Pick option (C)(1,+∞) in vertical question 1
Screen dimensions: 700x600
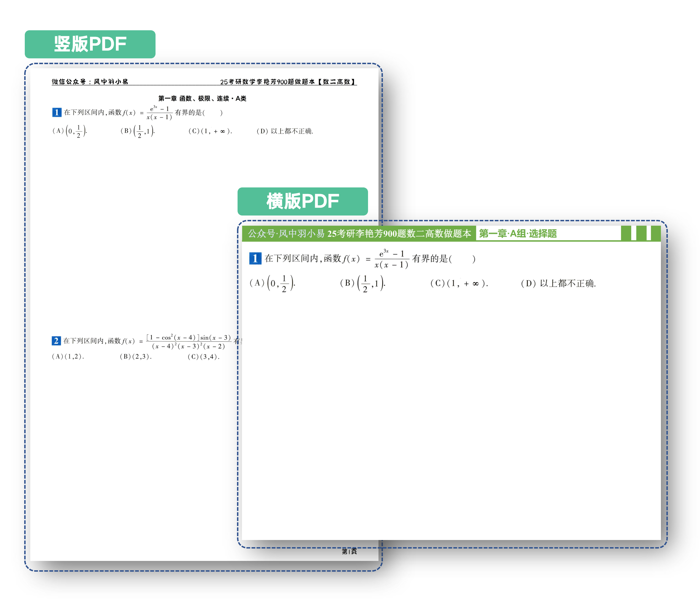click(x=210, y=131)
